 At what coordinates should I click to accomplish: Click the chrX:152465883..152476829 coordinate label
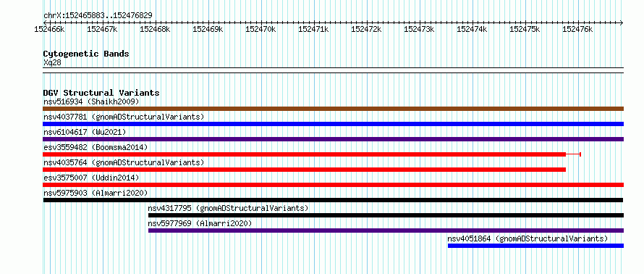pyautogui.click(x=98, y=15)
